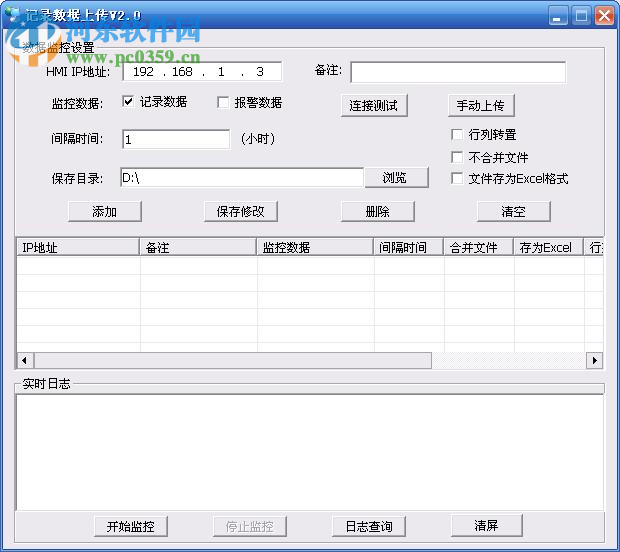Click the 连接测试 button
Screen dimensions: 620x552
pos(374,106)
